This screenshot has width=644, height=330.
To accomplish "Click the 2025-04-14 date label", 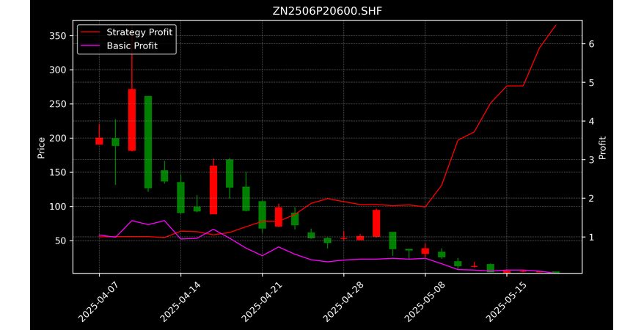I will pos(180,302).
